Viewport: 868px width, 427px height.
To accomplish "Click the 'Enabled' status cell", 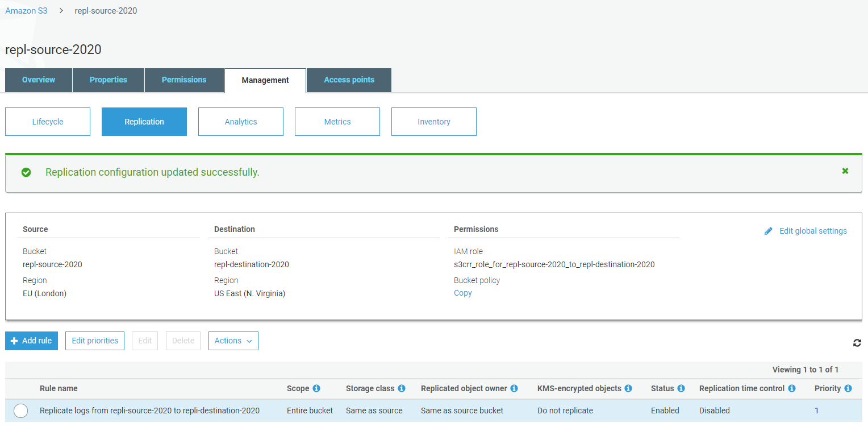I will point(665,411).
